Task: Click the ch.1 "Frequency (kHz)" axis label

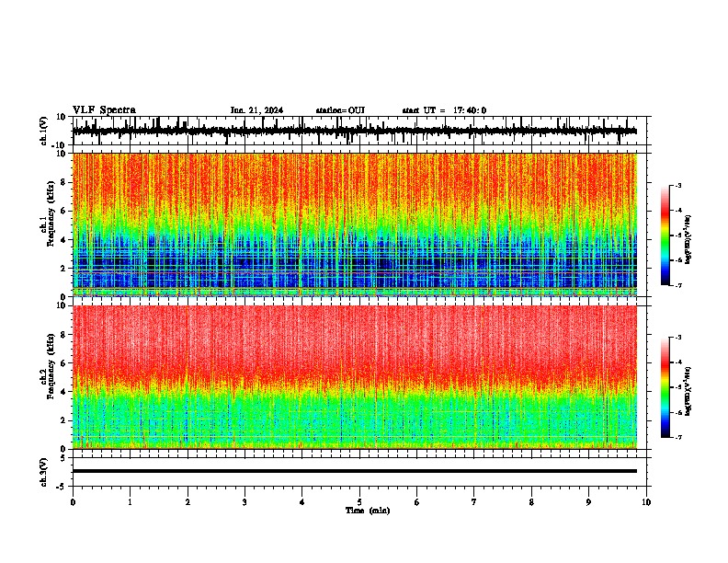Action: [x=51, y=213]
